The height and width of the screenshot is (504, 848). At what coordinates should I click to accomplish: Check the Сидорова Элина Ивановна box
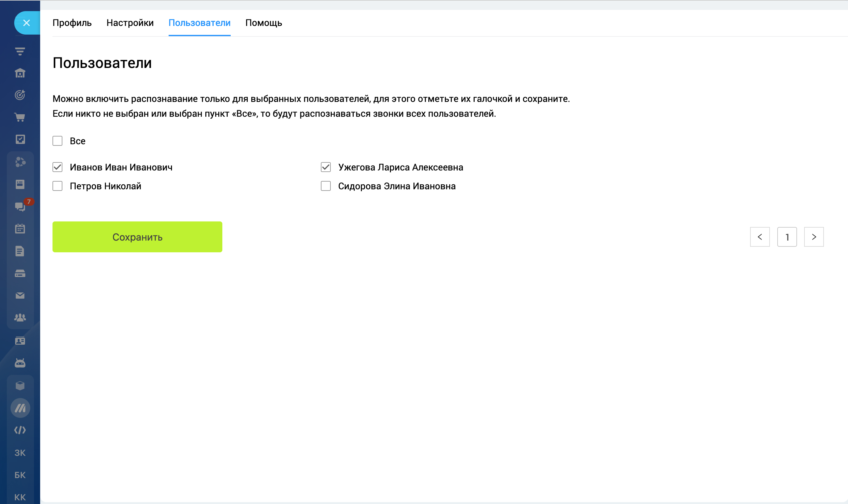pyautogui.click(x=326, y=186)
